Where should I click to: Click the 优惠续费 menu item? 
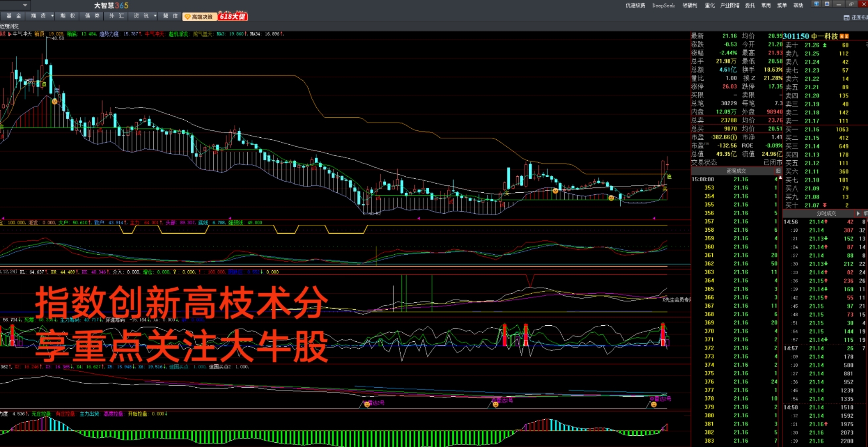click(x=635, y=5)
